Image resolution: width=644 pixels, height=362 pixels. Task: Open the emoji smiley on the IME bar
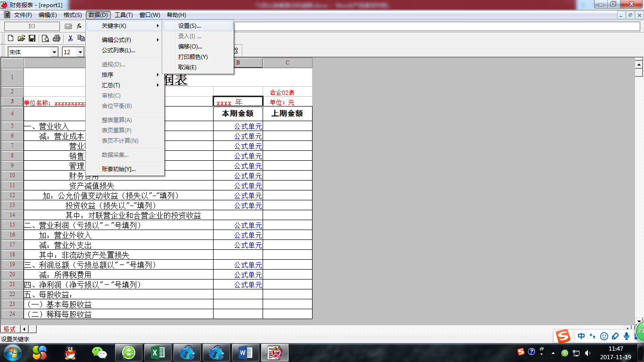coord(604,336)
